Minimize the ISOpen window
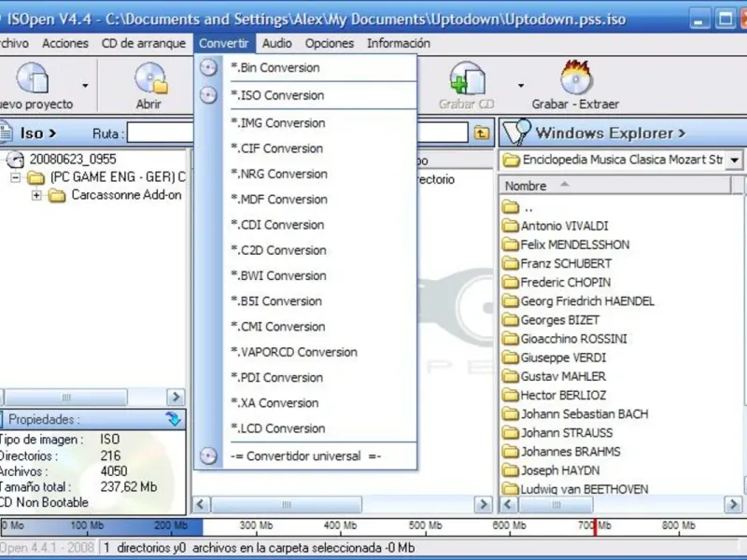The width and height of the screenshot is (747, 560). [699, 20]
